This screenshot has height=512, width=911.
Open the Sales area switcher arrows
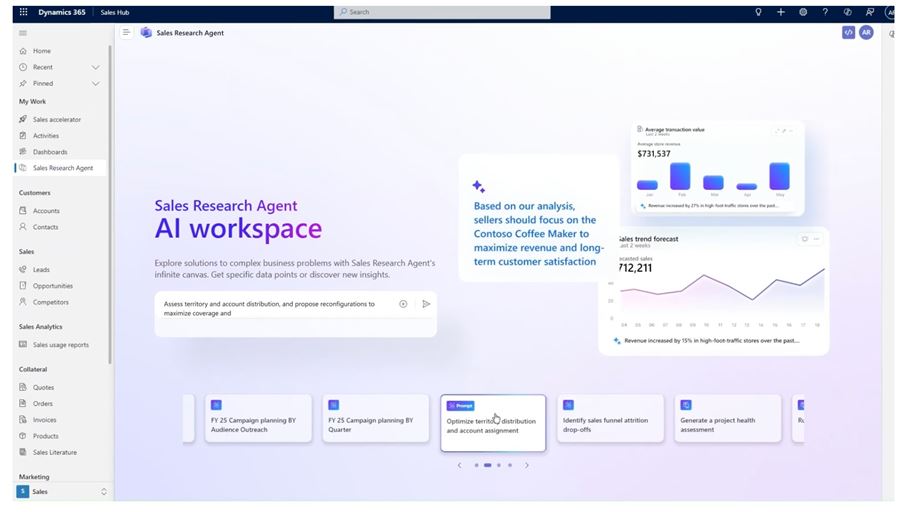104,492
